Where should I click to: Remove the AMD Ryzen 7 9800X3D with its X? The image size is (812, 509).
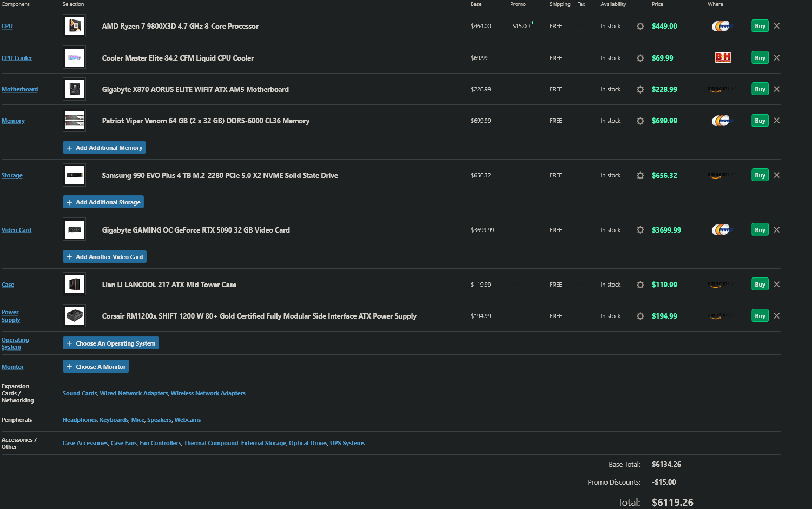(x=777, y=26)
